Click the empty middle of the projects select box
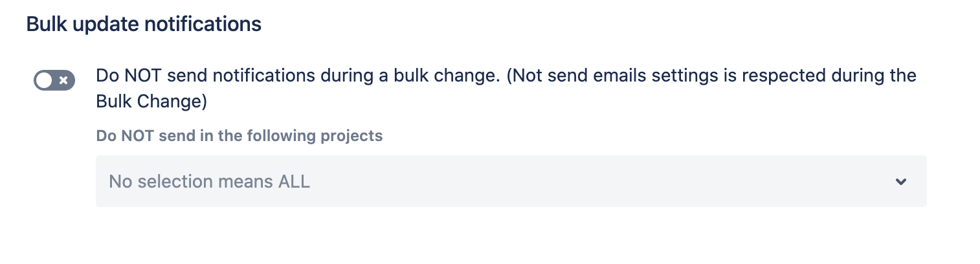980x264 pixels. [583, 181]
